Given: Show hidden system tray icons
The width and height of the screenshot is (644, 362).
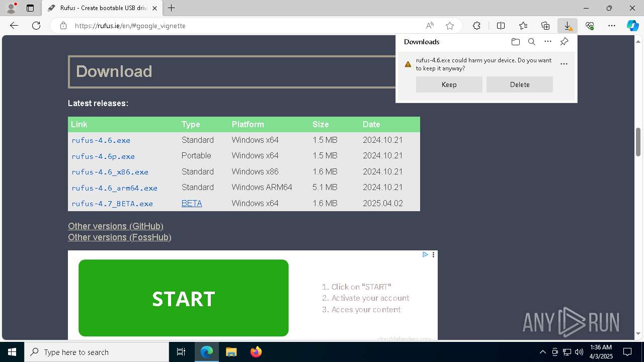Looking at the screenshot, I should (x=543, y=352).
